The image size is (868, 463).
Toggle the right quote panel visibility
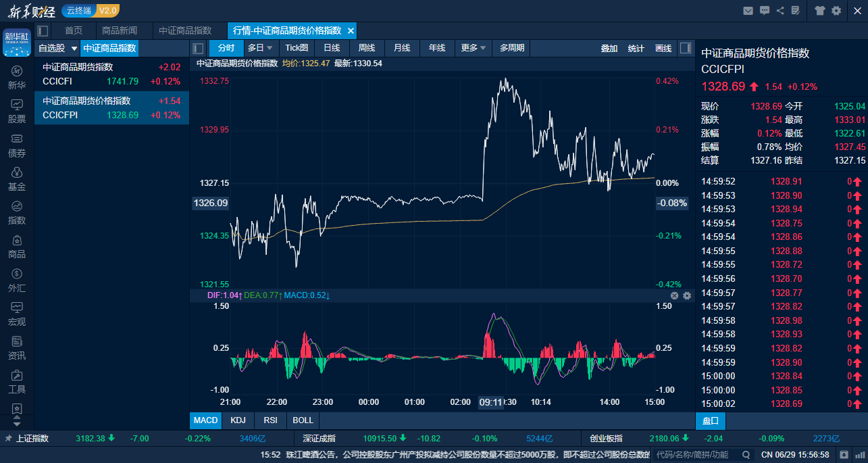686,48
